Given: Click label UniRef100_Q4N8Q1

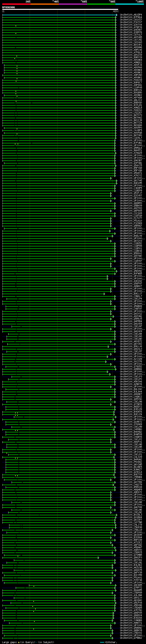Looking at the screenshot, I should [131, 369].
